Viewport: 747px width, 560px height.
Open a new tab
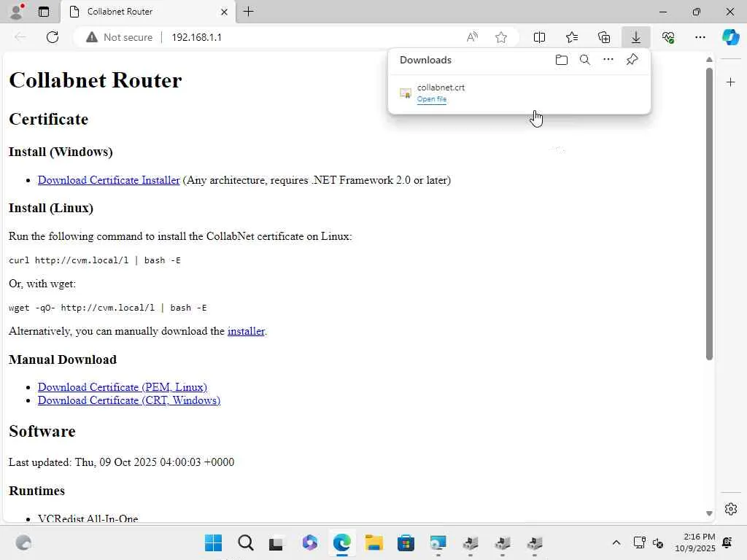(248, 12)
